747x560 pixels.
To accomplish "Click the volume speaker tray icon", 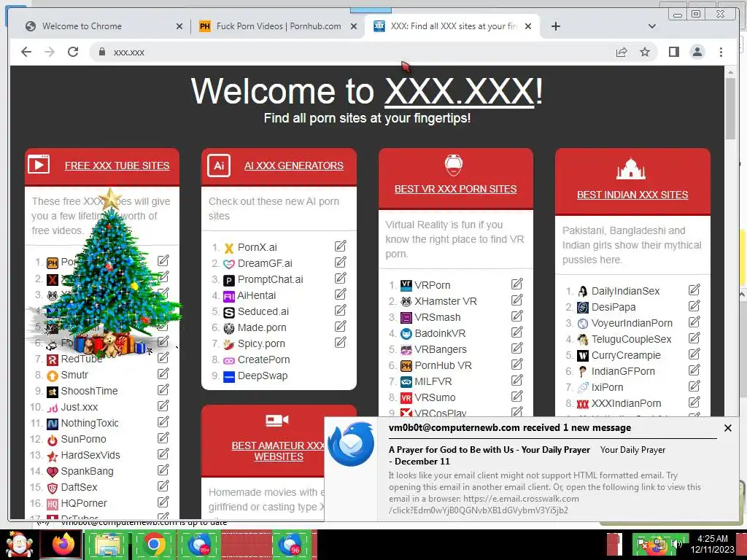I will pos(676,543).
